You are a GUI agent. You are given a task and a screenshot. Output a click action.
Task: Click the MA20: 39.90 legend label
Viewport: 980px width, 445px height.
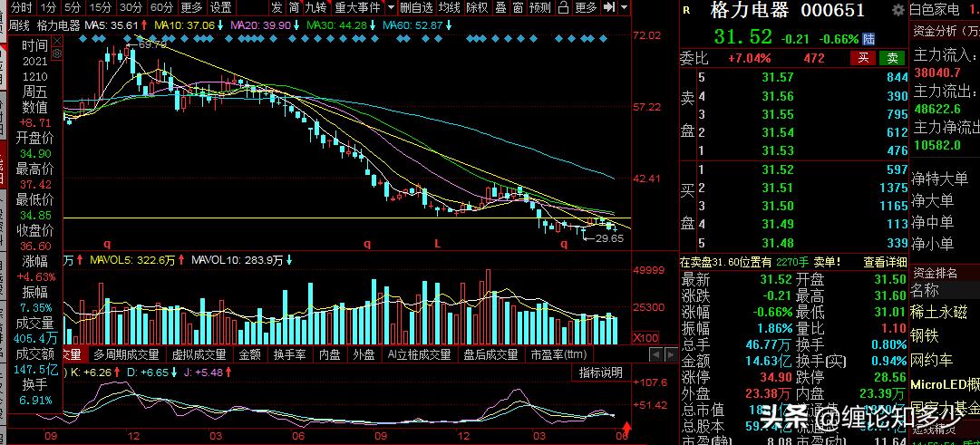[x=260, y=25]
